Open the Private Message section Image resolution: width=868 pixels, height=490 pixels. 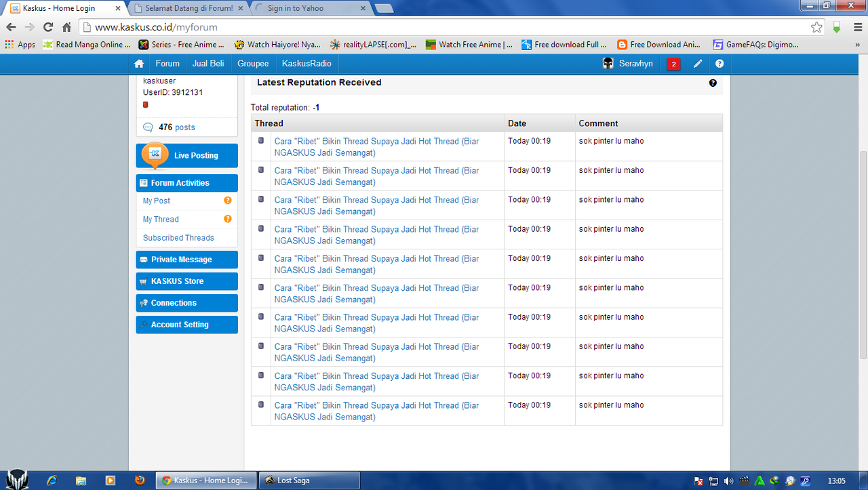click(187, 260)
